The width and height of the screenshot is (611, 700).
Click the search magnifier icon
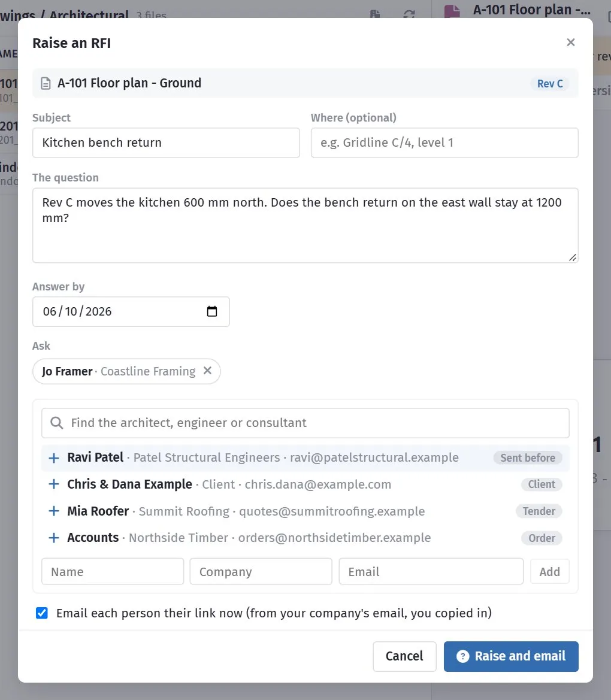(x=57, y=423)
